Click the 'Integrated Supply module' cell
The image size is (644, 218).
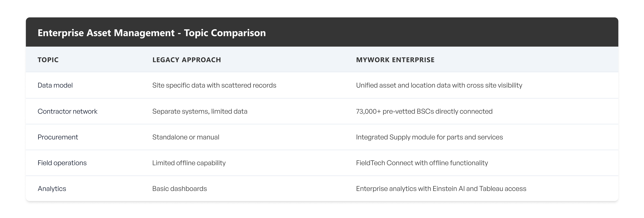click(x=429, y=137)
